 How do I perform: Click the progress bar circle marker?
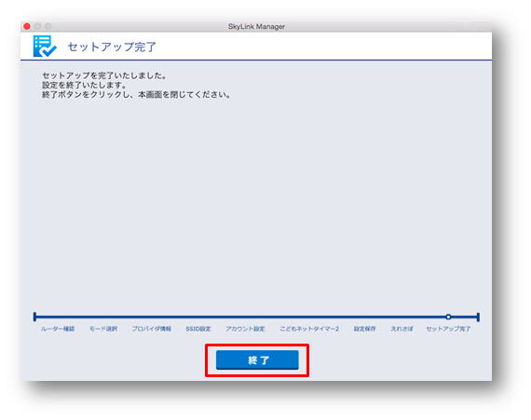[x=448, y=318]
